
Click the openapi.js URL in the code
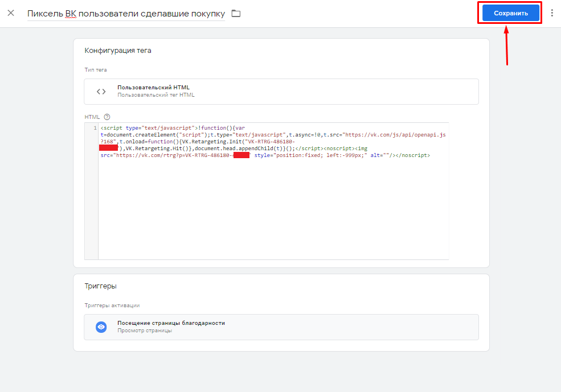pyautogui.click(x=394, y=135)
